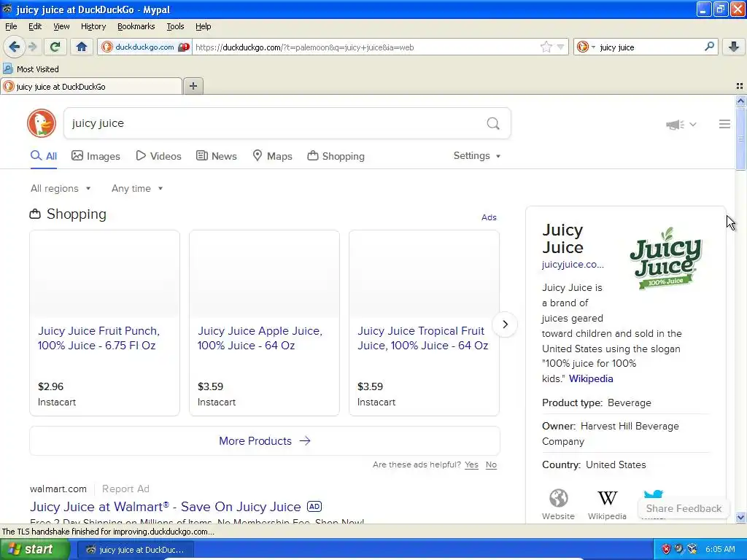Open the Website globe icon
747x560 pixels.
pyautogui.click(x=558, y=498)
